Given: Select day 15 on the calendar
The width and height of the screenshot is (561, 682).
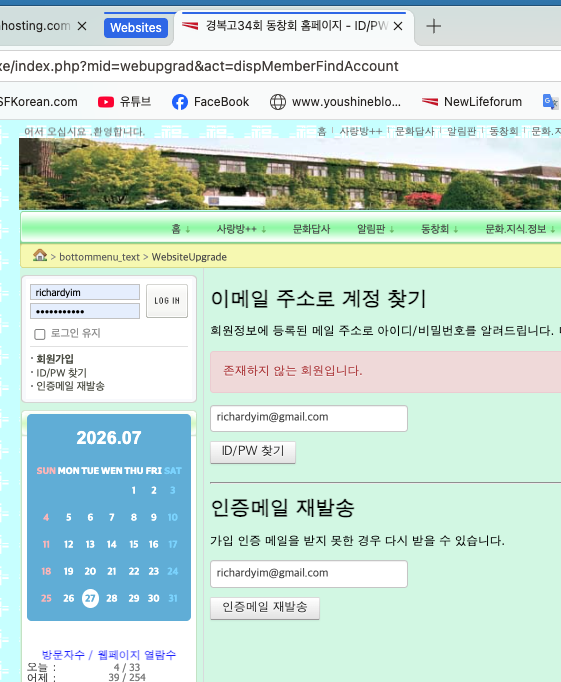Looking at the screenshot, I should point(134,544).
